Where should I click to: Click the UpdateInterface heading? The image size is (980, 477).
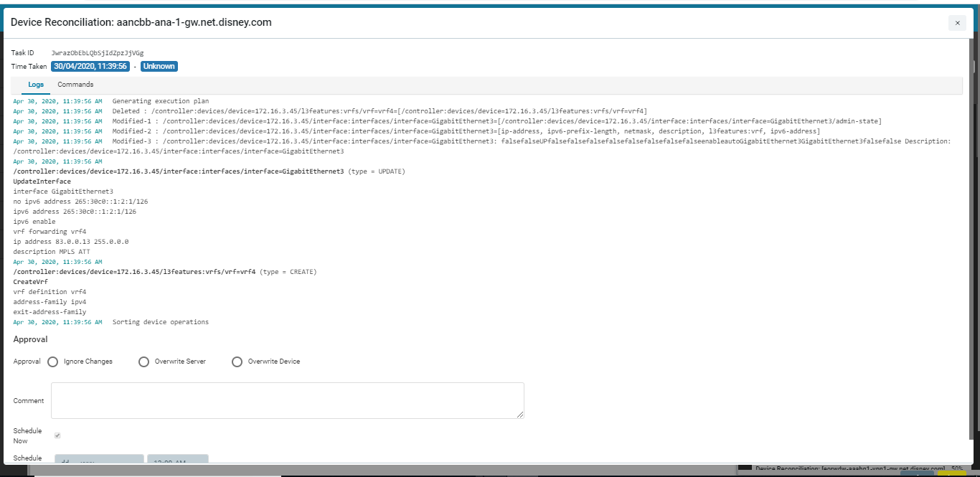[x=42, y=181]
